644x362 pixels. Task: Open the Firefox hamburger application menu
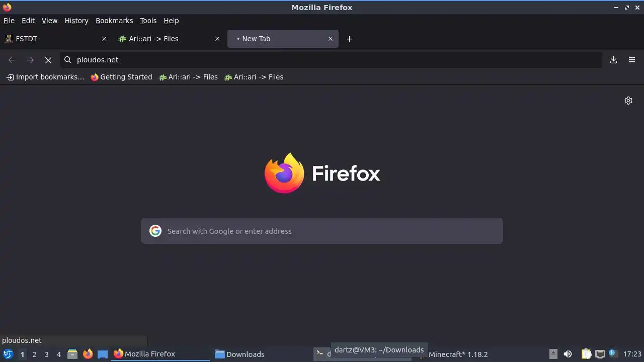tap(632, 60)
